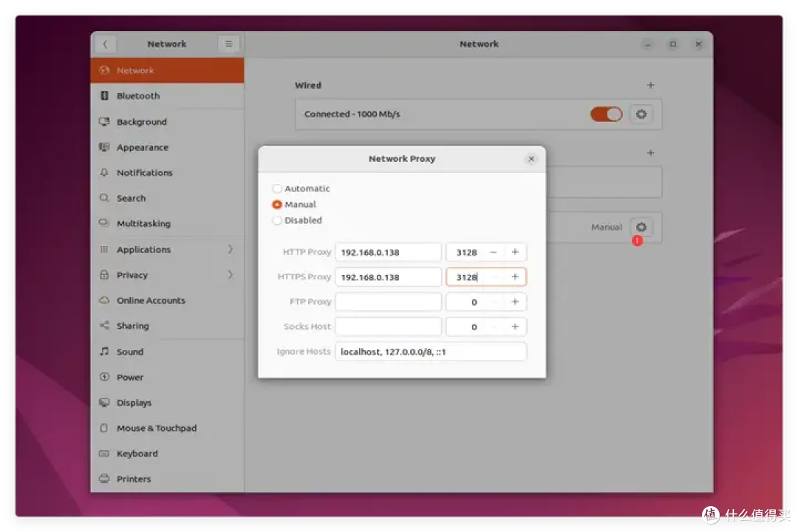
Task: Open Appearance settings
Action: coord(168,147)
